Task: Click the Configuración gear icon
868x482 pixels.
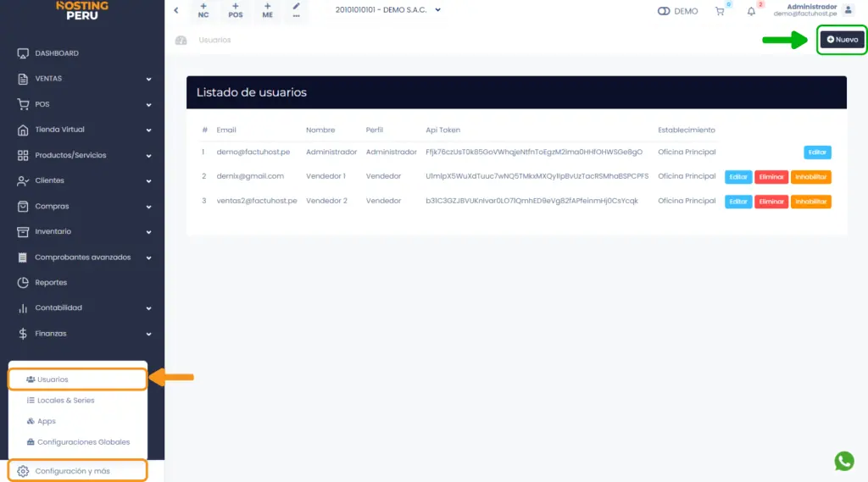Action: tap(23, 471)
